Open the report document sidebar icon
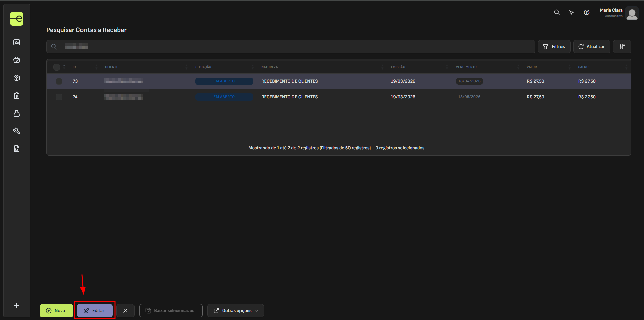 (x=17, y=149)
